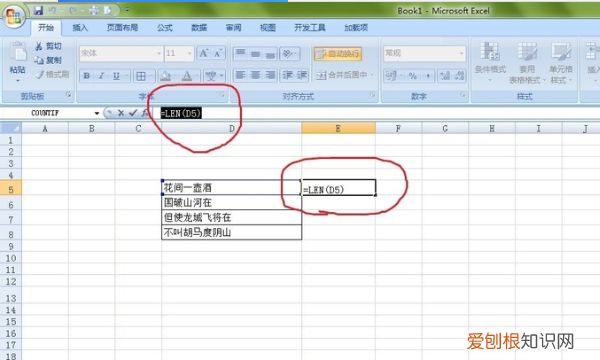Open Print Preview from Quick Access Toolbar
The width and height of the screenshot is (600, 360).
coord(108,10)
